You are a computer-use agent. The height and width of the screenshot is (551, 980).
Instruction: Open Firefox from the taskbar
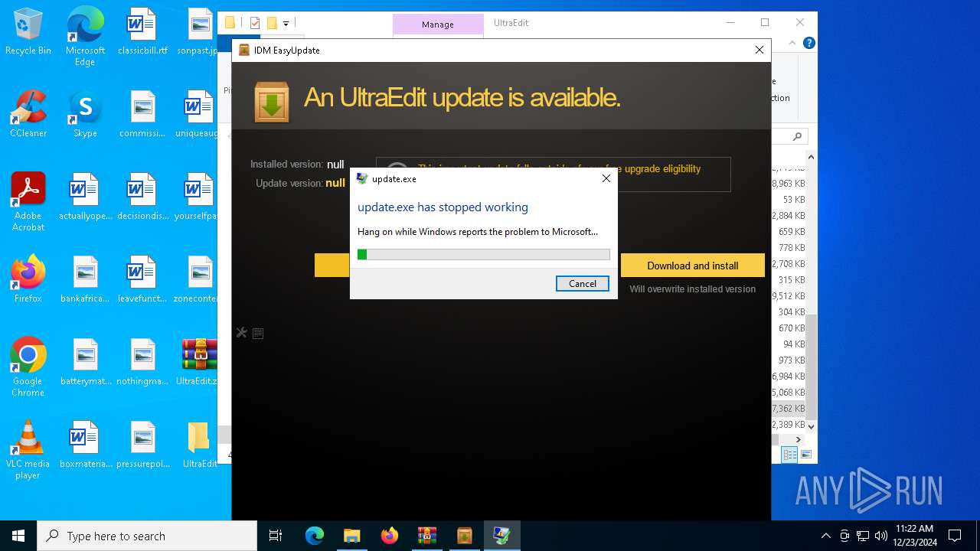coord(389,536)
